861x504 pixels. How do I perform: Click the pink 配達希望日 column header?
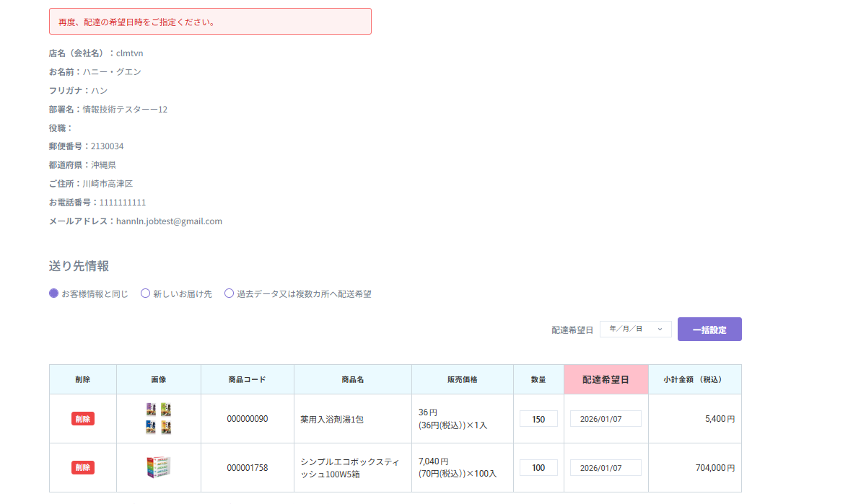click(x=606, y=379)
